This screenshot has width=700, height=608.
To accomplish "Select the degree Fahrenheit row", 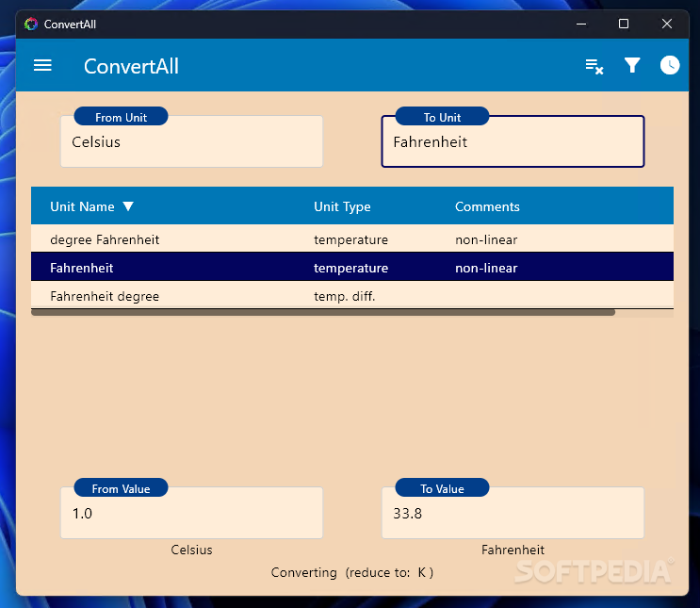I will [352, 239].
